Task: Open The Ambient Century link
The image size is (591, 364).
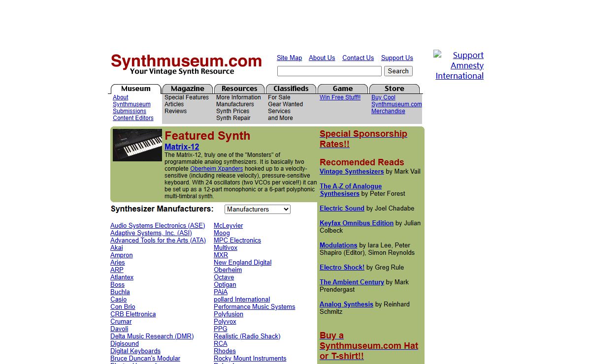Action: click(x=352, y=282)
